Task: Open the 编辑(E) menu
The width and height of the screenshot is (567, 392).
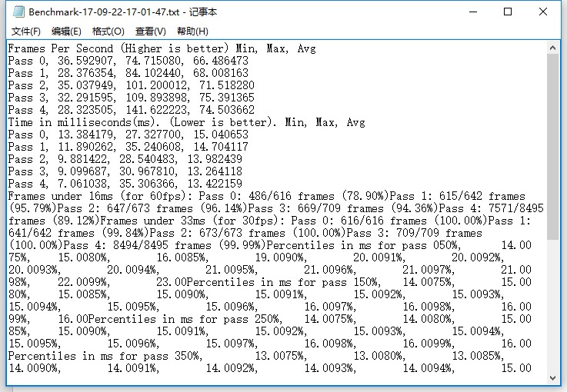Action: pos(66,32)
